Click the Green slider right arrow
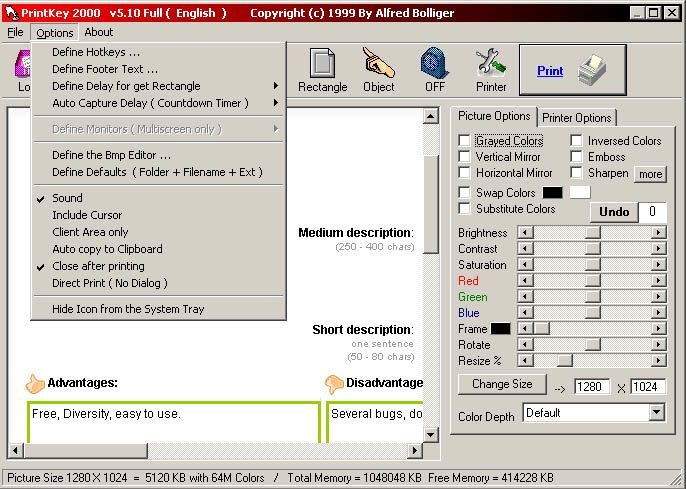This screenshot has width=686, height=489. [x=658, y=297]
